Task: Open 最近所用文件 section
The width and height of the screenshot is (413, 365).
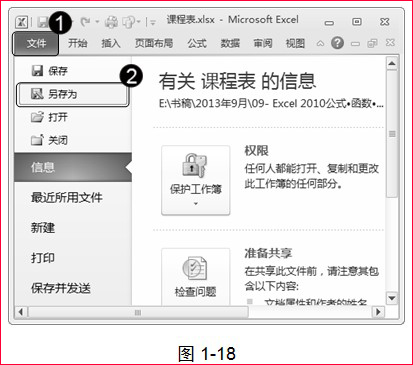Action: click(x=66, y=197)
